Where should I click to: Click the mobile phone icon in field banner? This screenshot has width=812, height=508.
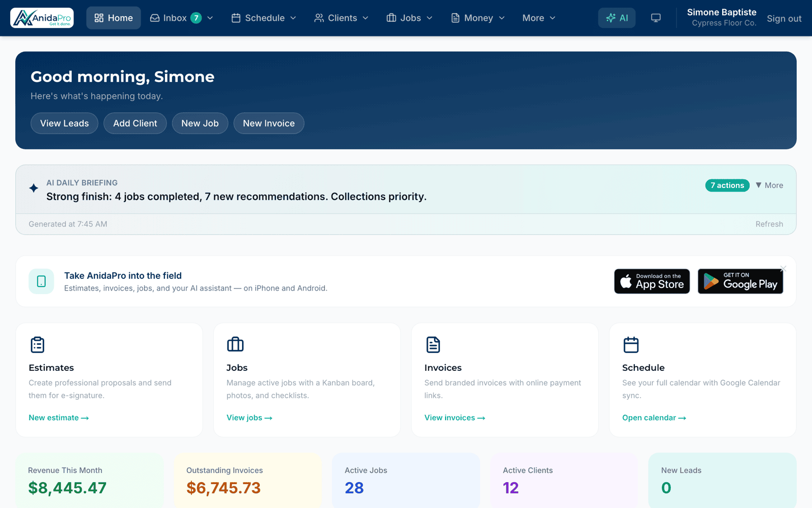tap(42, 281)
